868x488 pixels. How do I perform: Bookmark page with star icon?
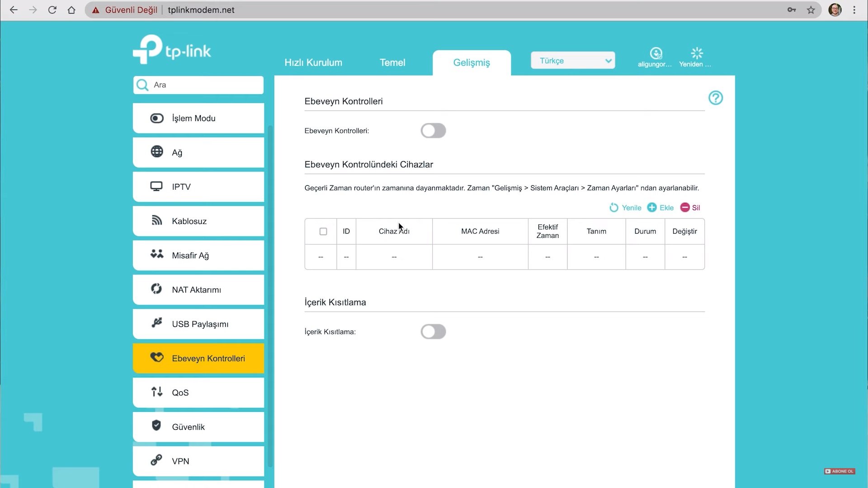point(811,10)
